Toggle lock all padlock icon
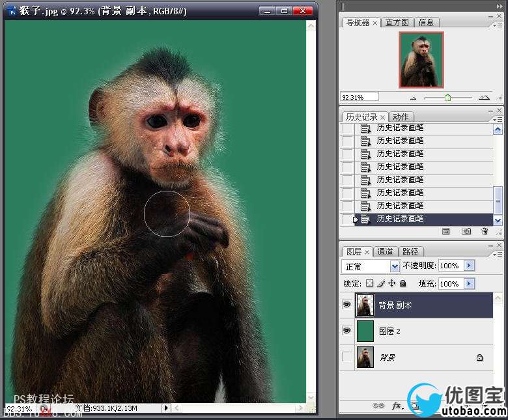This screenshot has width=508, height=420. click(402, 283)
